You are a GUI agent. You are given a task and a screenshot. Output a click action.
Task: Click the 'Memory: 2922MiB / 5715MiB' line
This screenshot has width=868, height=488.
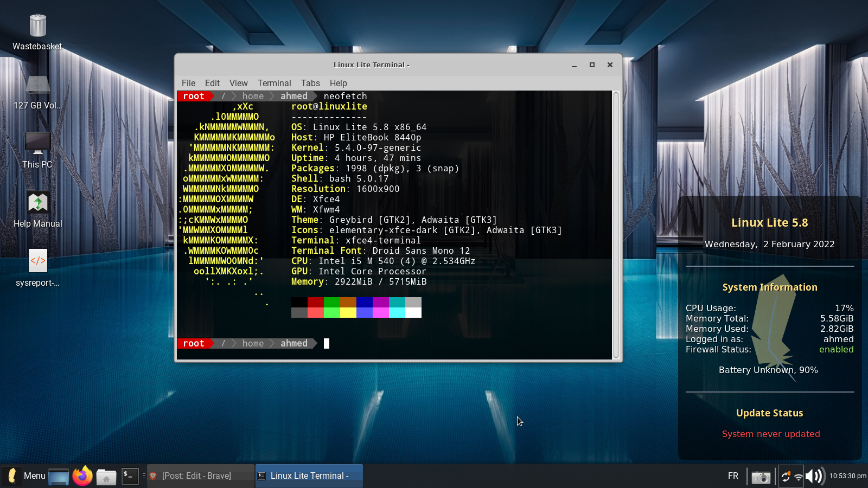tap(359, 281)
